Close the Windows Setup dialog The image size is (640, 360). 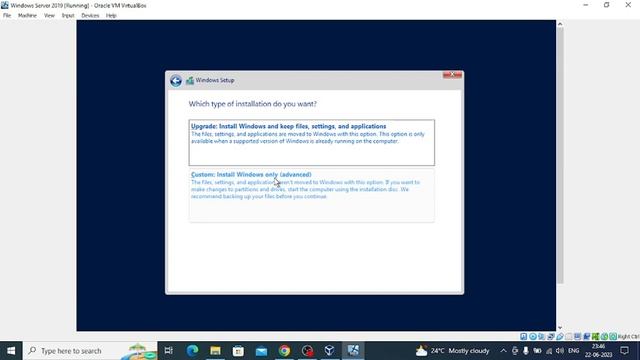tap(452, 75)
